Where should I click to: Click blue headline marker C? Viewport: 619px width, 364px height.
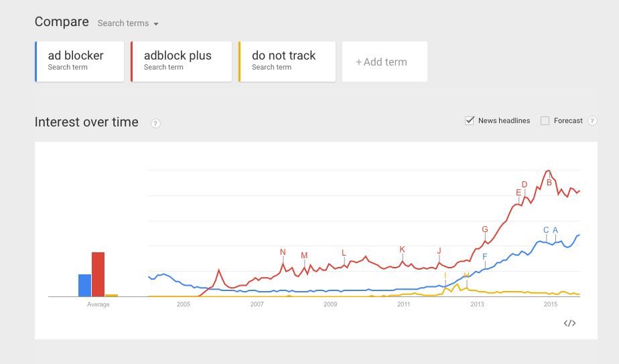tap(546, 230)
